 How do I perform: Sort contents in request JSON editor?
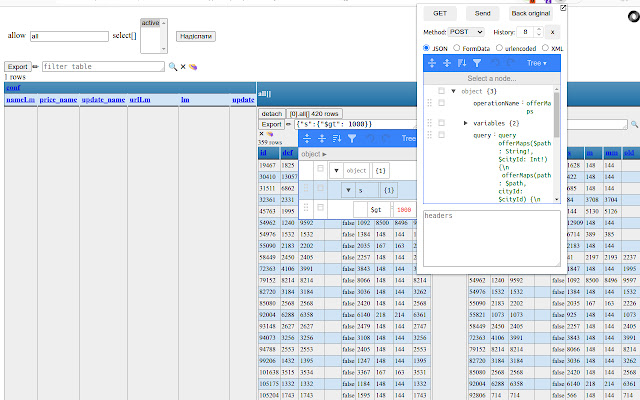462,63
